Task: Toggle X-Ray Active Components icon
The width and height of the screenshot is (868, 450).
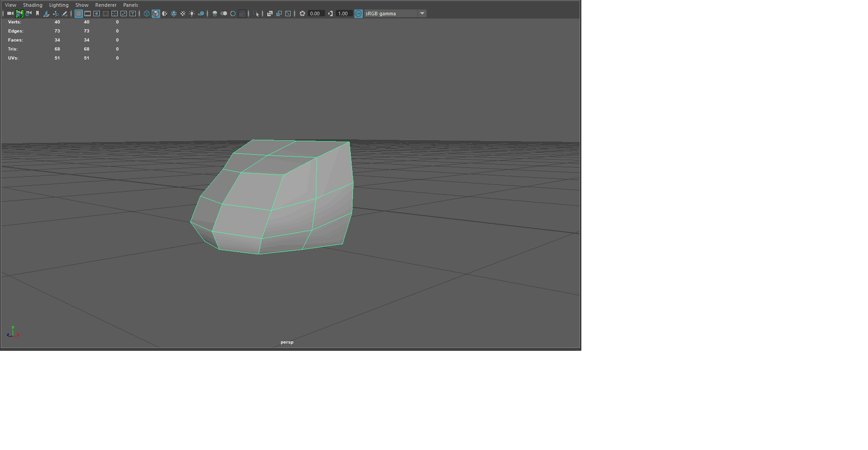Action: pyautogui.click(x=279, y=14)
